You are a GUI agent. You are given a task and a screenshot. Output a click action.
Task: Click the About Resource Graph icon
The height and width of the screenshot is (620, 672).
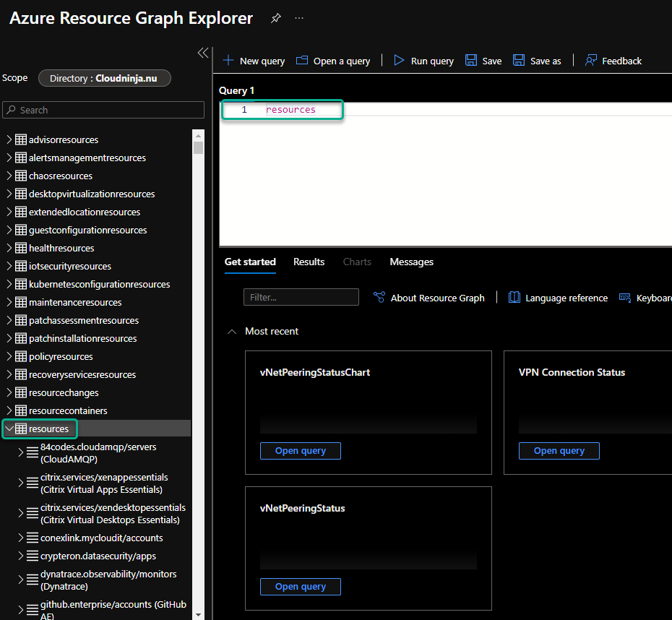coord(379,297)
